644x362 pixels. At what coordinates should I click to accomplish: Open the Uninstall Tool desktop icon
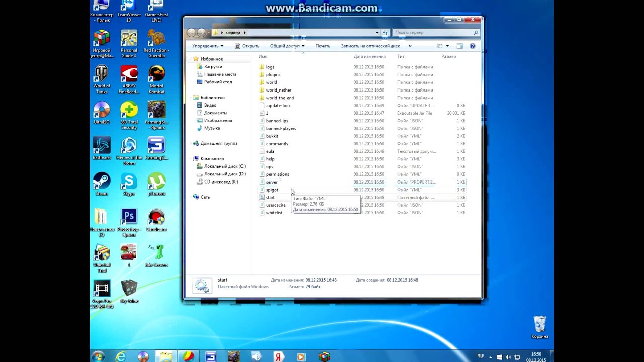tap(102, 258)
